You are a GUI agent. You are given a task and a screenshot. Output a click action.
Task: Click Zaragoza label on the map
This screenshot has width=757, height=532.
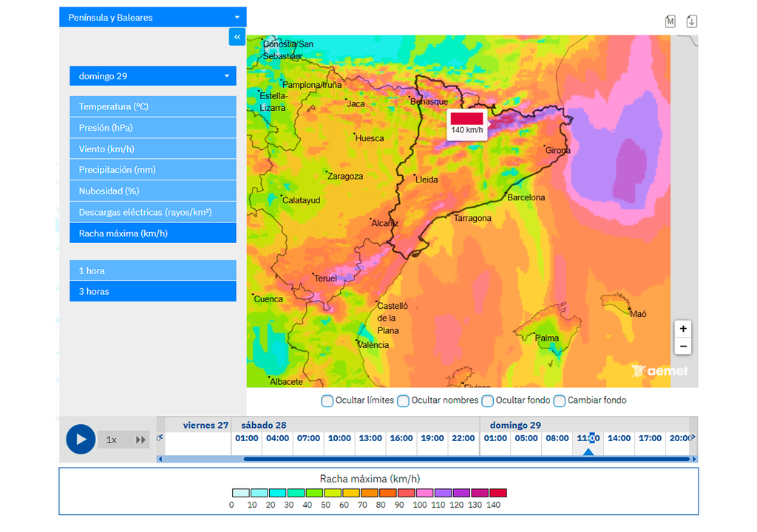pyautogui.click(x=345, y=176)
